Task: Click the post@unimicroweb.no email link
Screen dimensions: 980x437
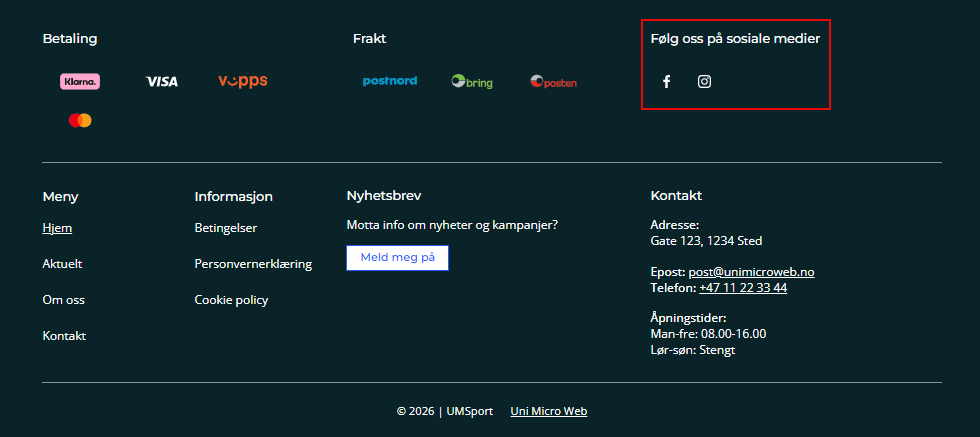Action: coord(751,272)
